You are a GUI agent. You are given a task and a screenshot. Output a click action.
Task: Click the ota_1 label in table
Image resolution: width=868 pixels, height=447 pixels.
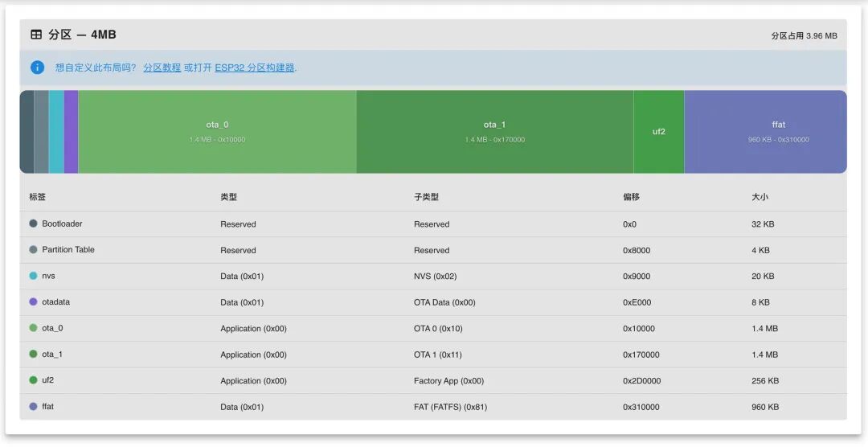[x=52, y=354]
